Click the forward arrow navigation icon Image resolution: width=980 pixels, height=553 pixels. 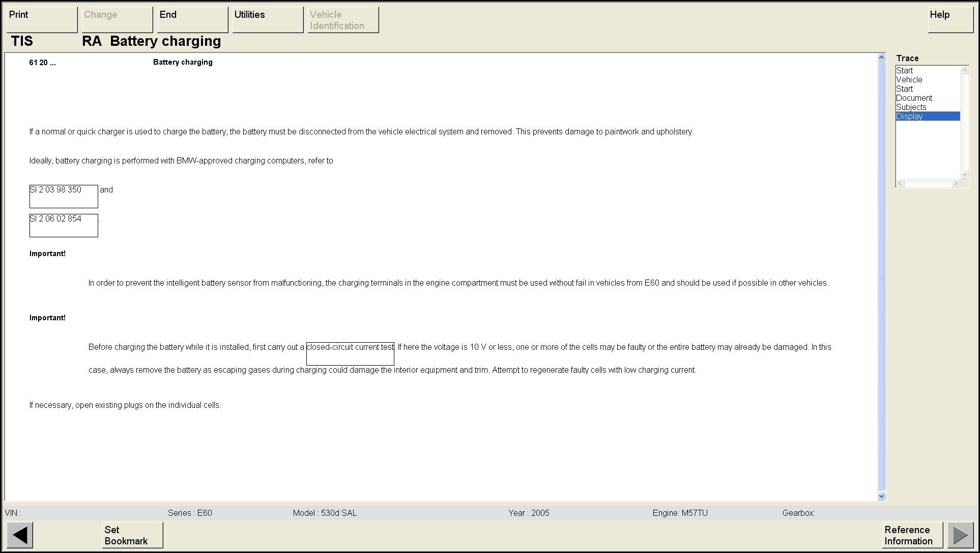tap(960, 535)
